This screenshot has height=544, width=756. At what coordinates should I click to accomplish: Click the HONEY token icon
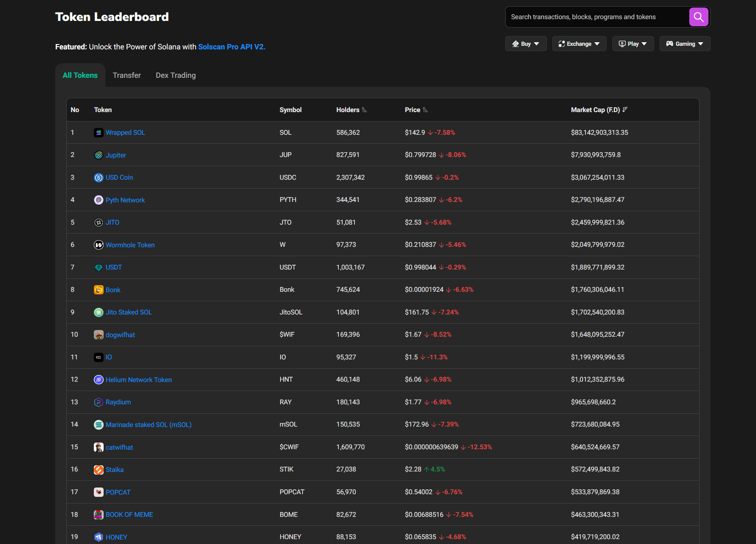tap(99, 537)
